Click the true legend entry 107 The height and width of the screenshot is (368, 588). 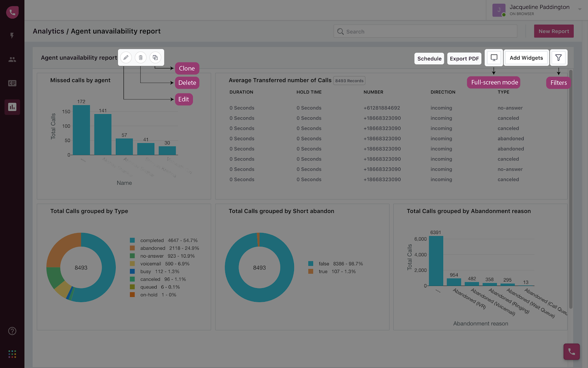pos(332,272)
